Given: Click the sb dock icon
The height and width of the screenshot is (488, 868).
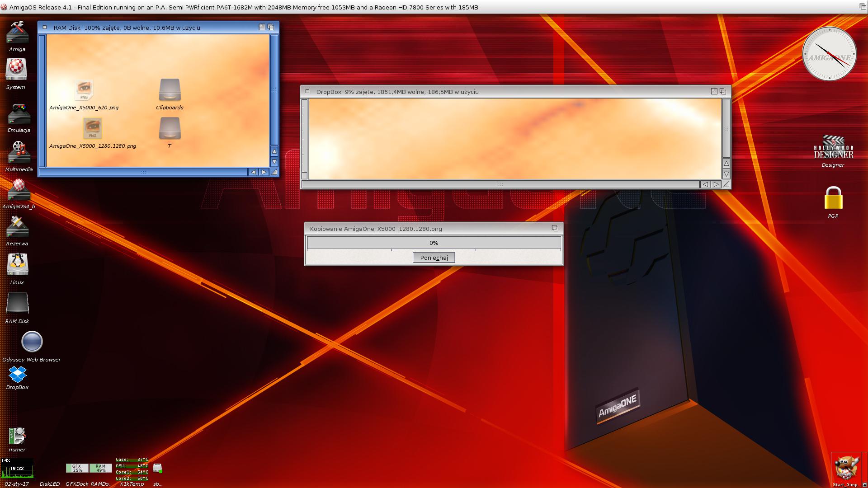Looking at the screenshot, I should [157, 468].
